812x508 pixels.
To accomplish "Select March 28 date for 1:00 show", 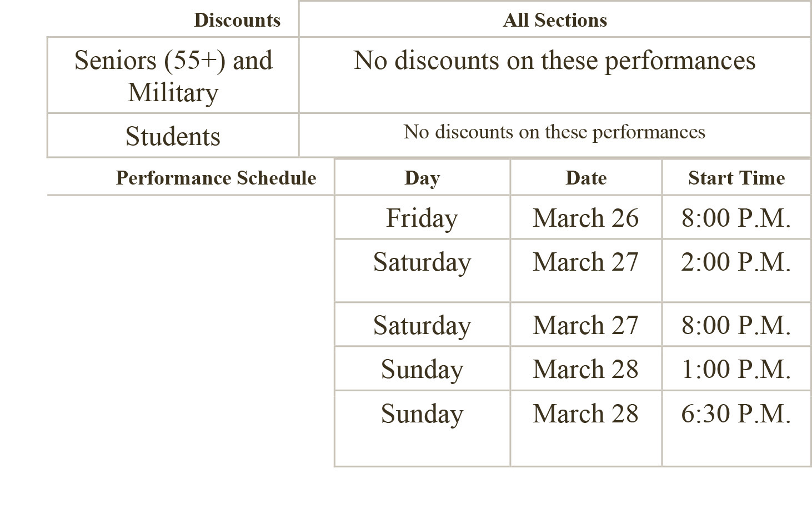I will [x=586, y=369].
